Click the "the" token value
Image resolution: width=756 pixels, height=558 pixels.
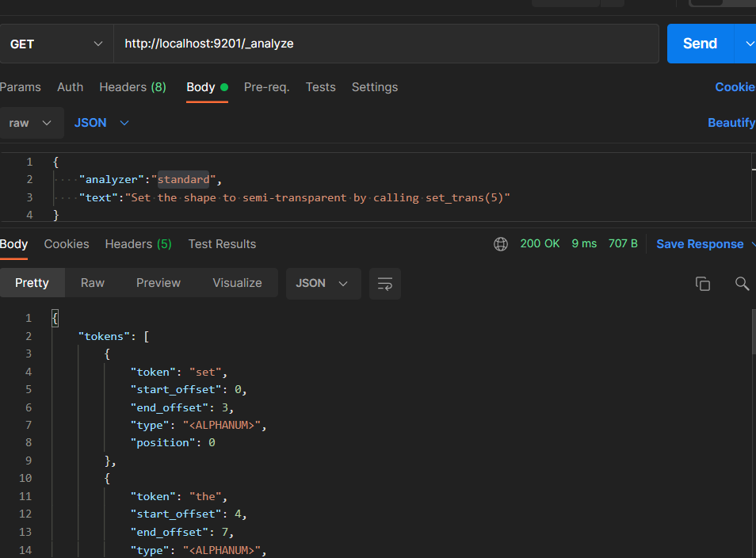tap(205, 496)
